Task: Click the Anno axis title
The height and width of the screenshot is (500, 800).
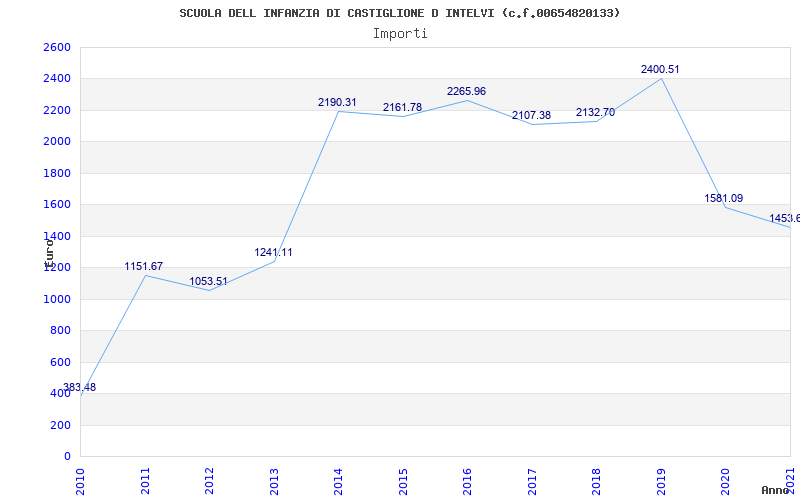Action: pyautogui.click(x=776, y=490)
